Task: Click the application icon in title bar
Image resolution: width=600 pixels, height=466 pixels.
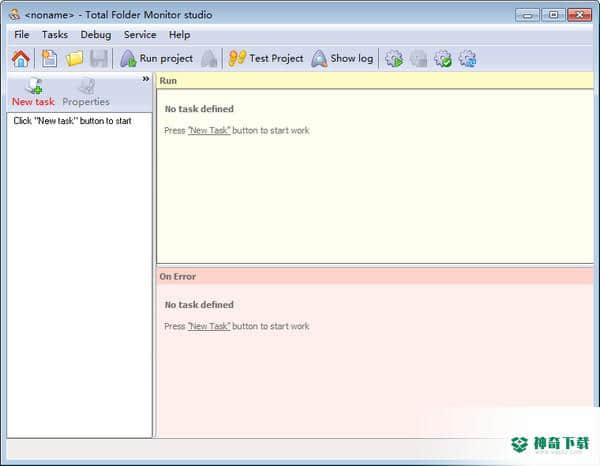Action: (15, 14)
